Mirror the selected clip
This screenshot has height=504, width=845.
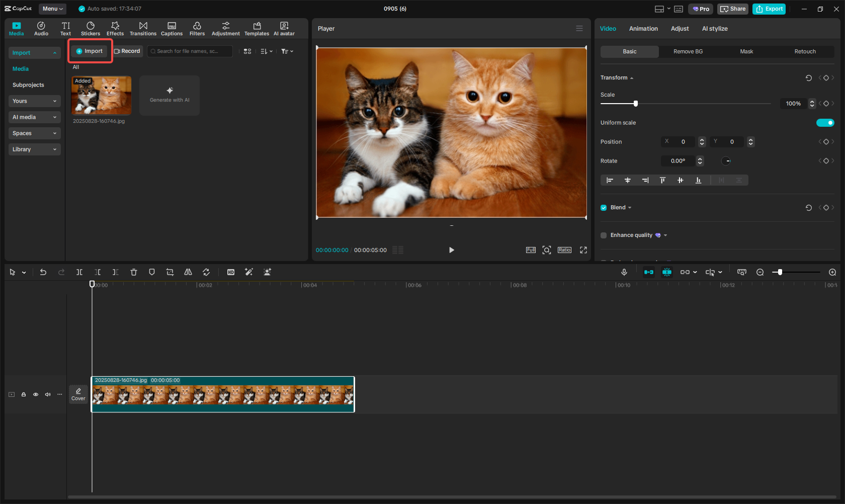click(188, 272)
